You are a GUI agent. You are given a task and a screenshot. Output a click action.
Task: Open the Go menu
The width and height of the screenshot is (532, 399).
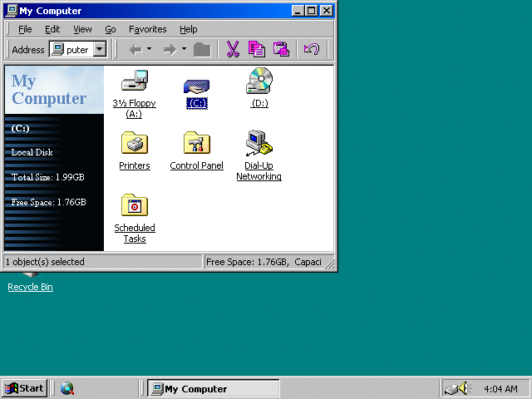click(111, 30)
